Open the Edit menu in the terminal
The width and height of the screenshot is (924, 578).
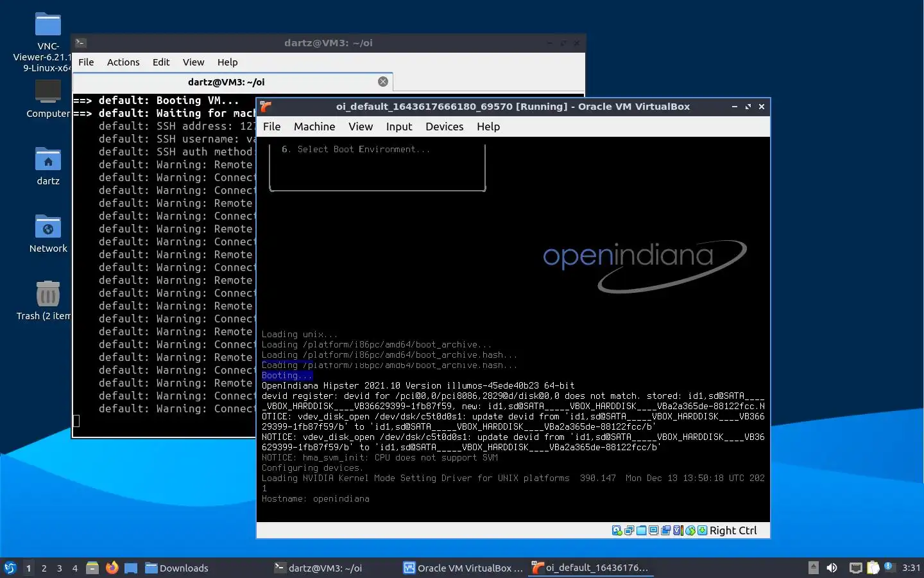161,62
